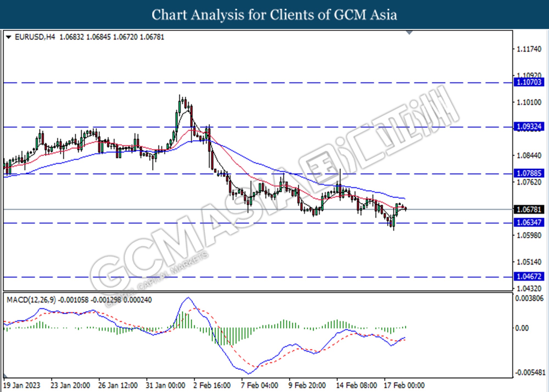
Task: Click the 1.04320 price axis value
Action: (x=529, y=289)
